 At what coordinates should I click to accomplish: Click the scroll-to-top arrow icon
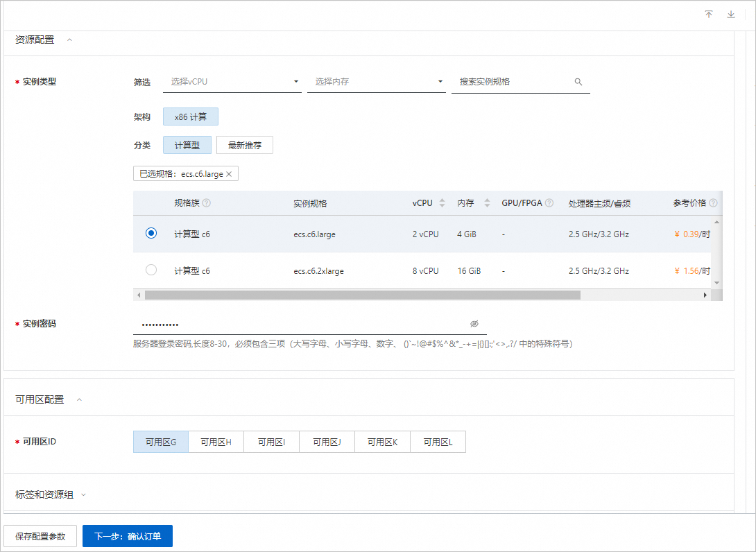[x=709, y=14]
